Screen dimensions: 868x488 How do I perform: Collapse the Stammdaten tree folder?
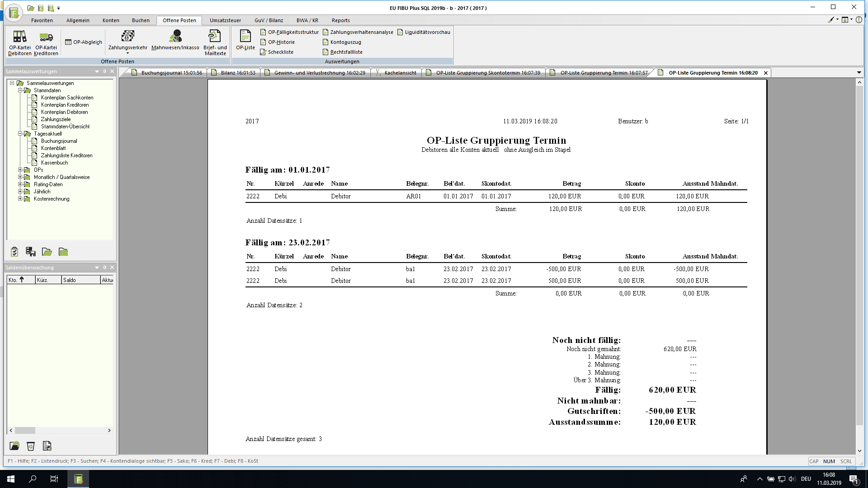(20, 90)
